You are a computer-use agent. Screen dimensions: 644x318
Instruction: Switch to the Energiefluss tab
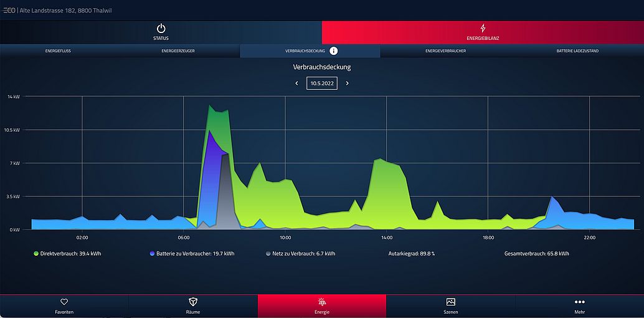[58, 51]
